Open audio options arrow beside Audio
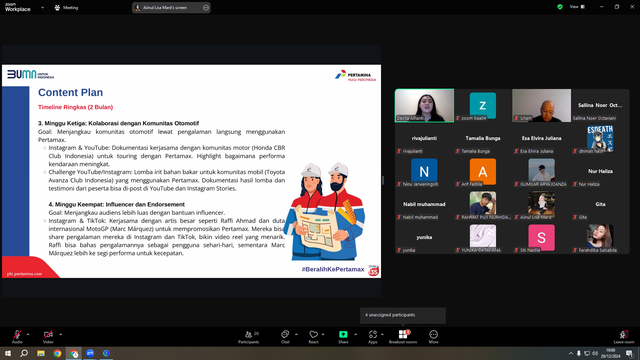This screenshot has width=640, height=360. point(28,334)
